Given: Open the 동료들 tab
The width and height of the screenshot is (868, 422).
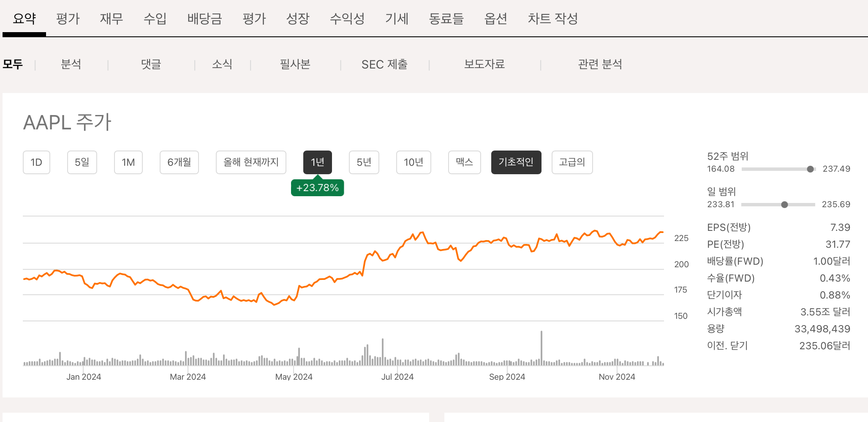Looking at the screenshot, I should coord(446,19).
